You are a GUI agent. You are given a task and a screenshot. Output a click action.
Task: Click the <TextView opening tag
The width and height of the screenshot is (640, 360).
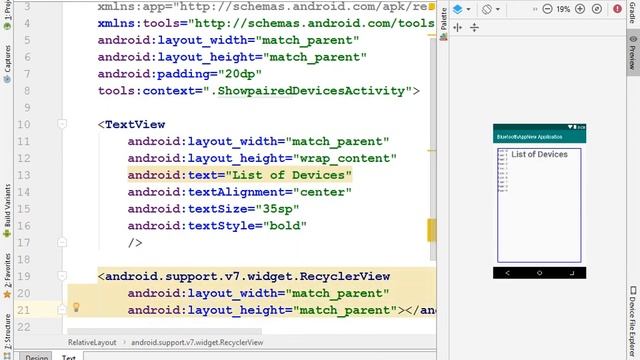tap(131, 124)
